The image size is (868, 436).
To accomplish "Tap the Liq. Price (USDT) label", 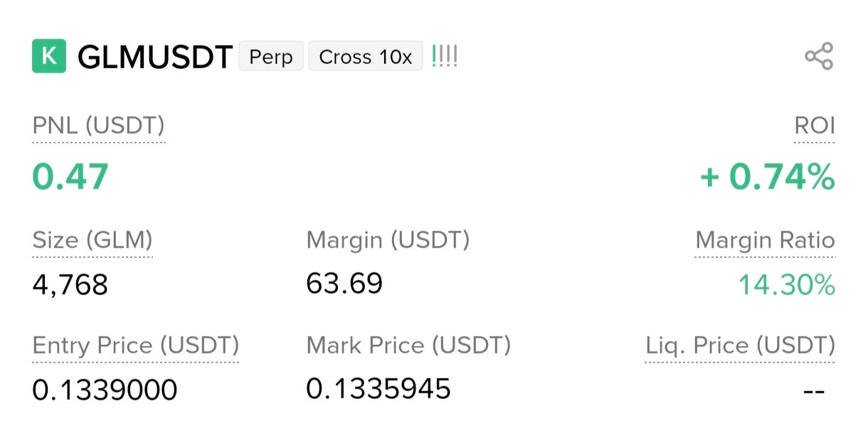I will (741, 346).
